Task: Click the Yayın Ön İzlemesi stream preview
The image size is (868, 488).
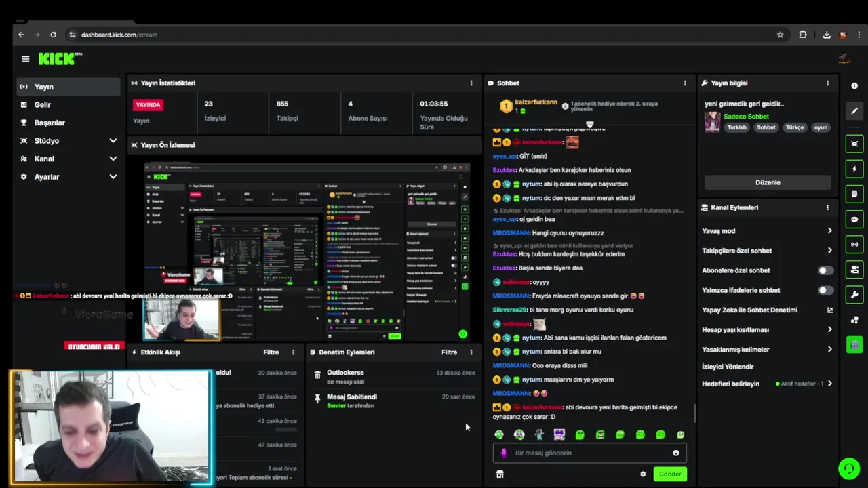Action: coord(307,251)
